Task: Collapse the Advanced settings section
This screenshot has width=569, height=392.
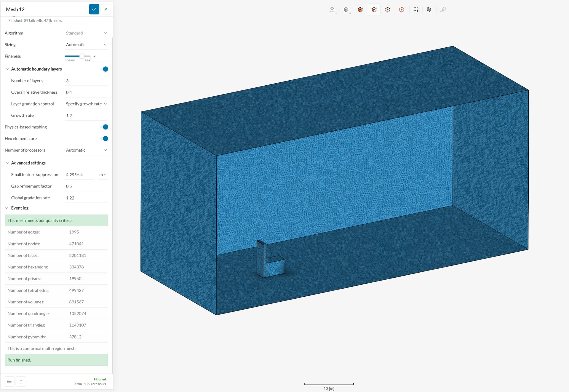Action: point(7,163)
